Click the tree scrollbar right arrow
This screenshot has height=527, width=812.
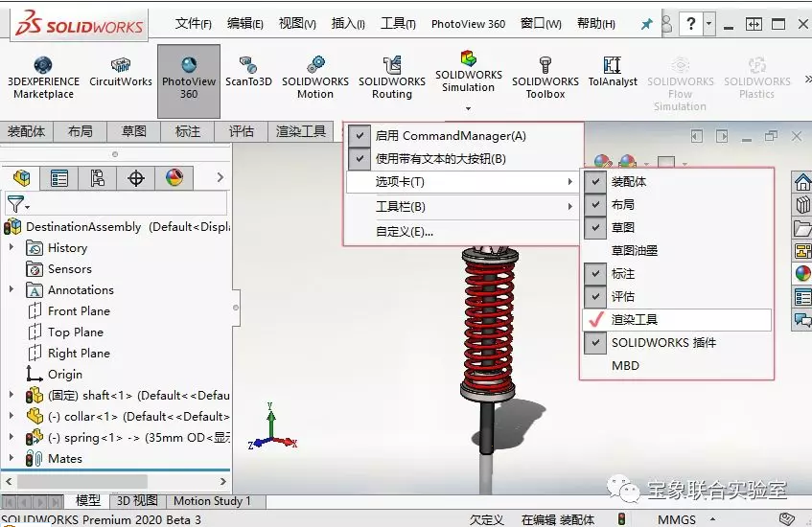coord(223,481)
